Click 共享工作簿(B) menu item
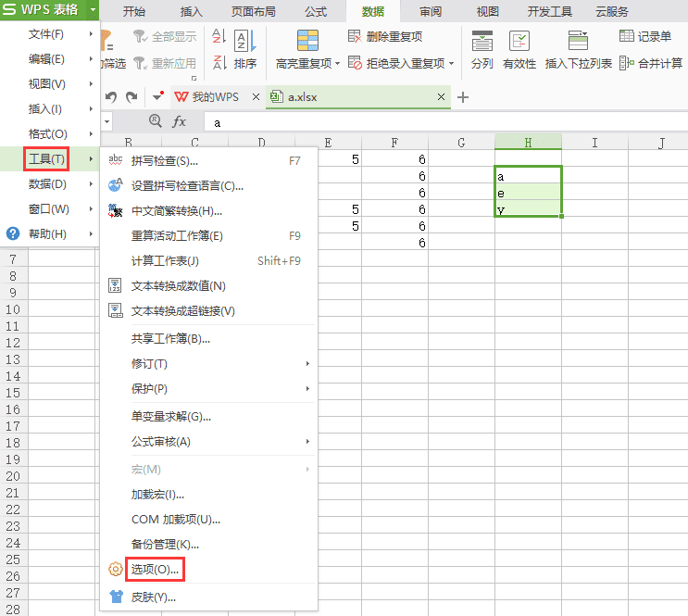The image size is (688, 616). coord(208,339)
